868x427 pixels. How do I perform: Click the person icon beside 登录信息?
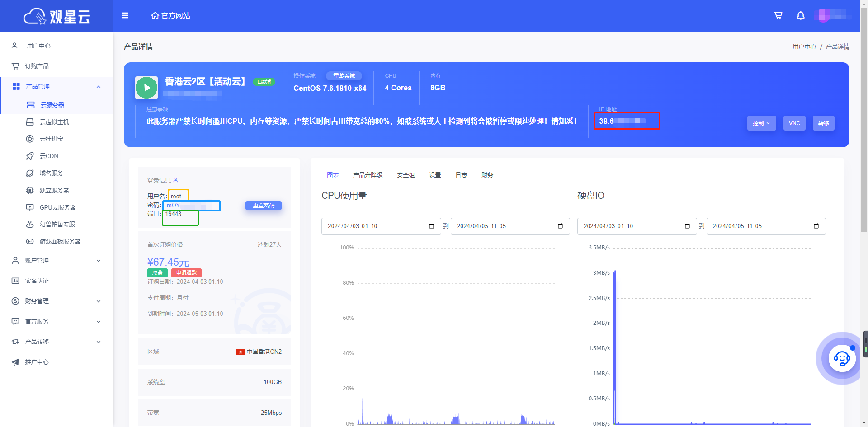coord(176,180)
